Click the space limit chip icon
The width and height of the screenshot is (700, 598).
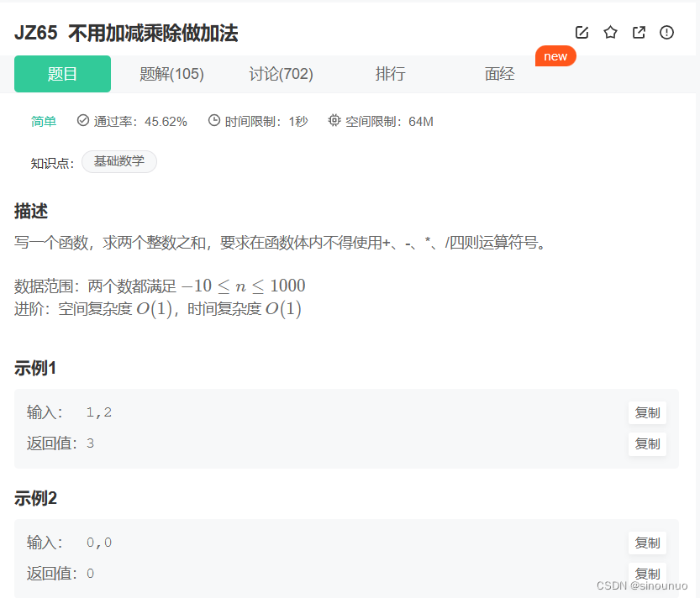point(334,120)
